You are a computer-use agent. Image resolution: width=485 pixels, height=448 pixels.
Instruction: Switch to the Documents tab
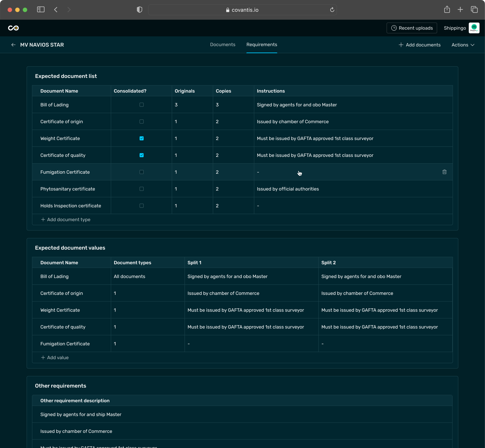223,45
